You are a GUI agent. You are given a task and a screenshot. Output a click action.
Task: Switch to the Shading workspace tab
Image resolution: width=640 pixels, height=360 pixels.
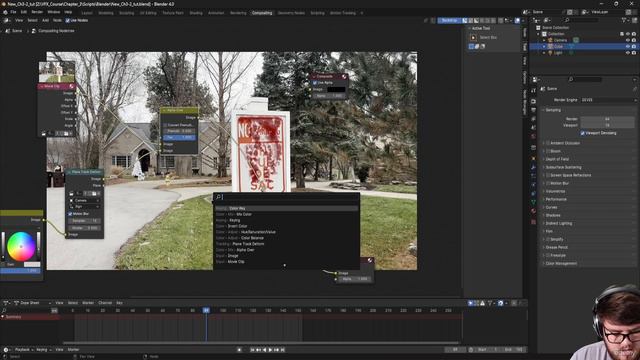coord(196,13)
